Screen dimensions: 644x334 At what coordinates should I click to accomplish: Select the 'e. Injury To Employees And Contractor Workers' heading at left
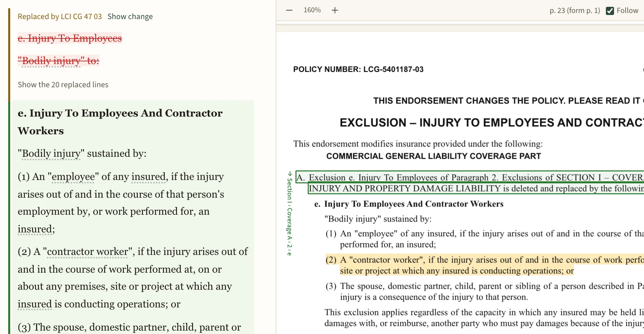[120, 122]
